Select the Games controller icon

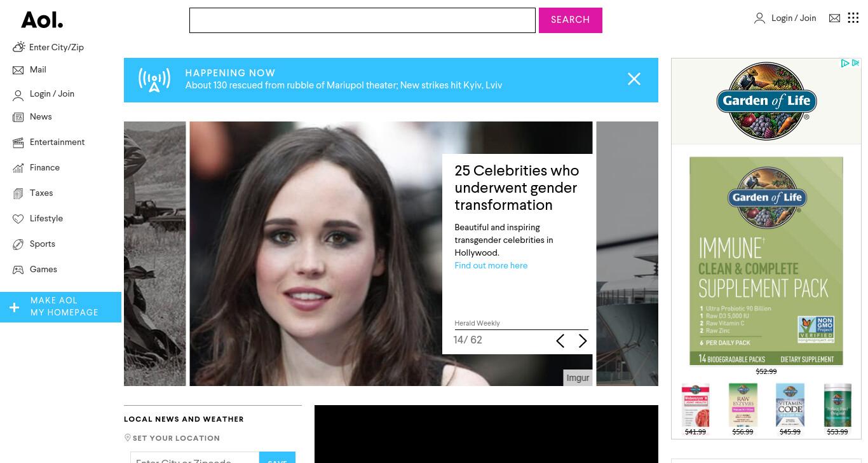pyautogui.click(x=18, y=270)
